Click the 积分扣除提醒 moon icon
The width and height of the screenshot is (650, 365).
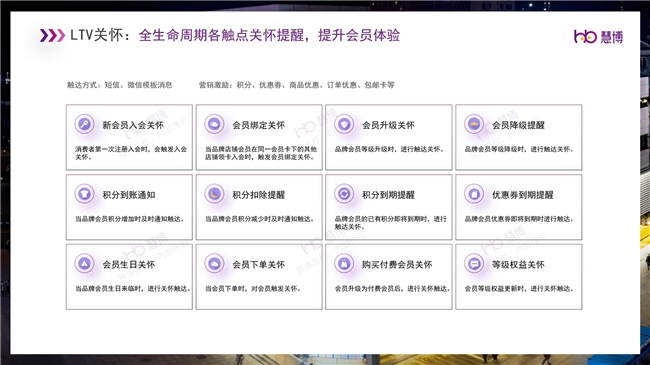pos(214,194)
